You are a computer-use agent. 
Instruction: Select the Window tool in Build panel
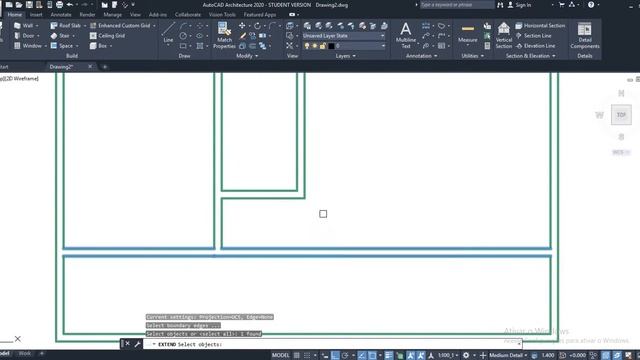[x=28, y=46]
